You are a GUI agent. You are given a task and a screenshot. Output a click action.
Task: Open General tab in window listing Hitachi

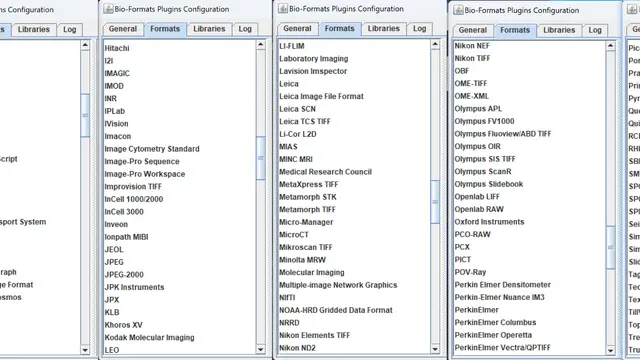tap(122, 29)
